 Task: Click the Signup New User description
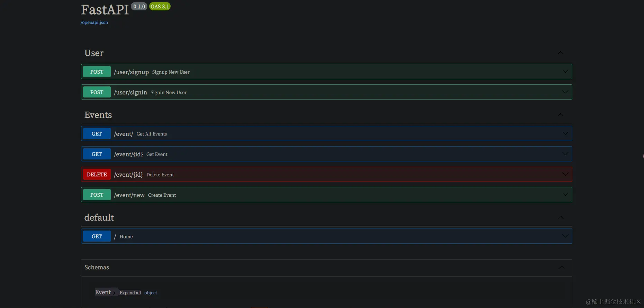point(171,72)
